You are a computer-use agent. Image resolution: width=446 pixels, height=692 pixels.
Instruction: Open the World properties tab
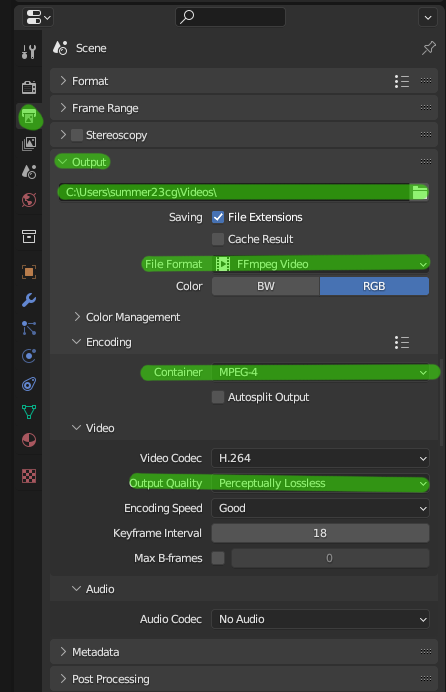[x=29, y=200]
